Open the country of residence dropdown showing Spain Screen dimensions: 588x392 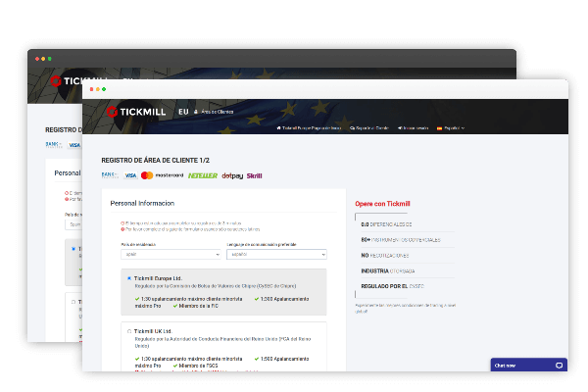pyautogui.click(x=171, y=255)
